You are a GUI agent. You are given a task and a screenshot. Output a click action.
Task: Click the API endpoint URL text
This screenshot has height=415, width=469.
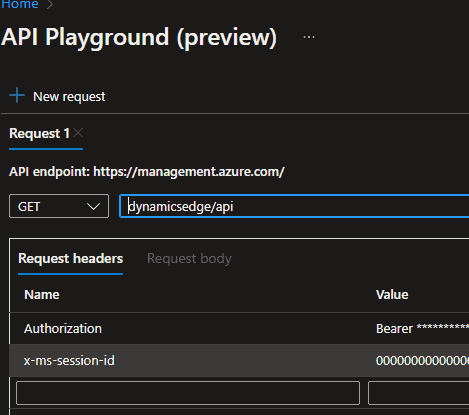189,172
